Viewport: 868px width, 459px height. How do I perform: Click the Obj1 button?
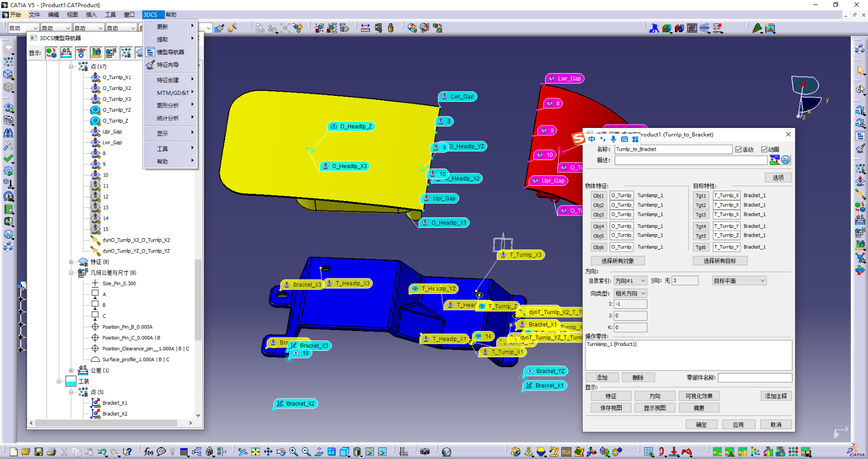pos(598,196)
